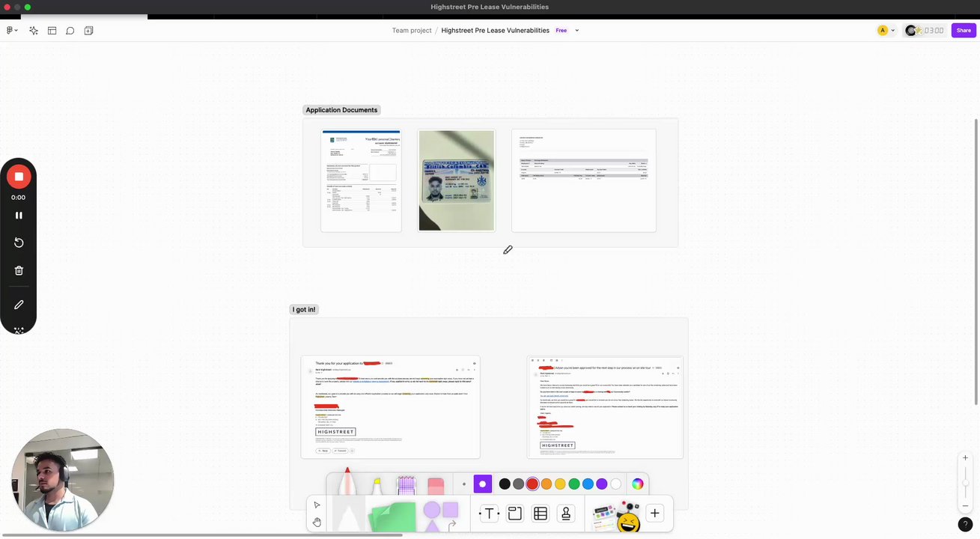The image size is (980, 539).
Task: Choose the thick purple stroke size
Action: (x=483, y=484)
